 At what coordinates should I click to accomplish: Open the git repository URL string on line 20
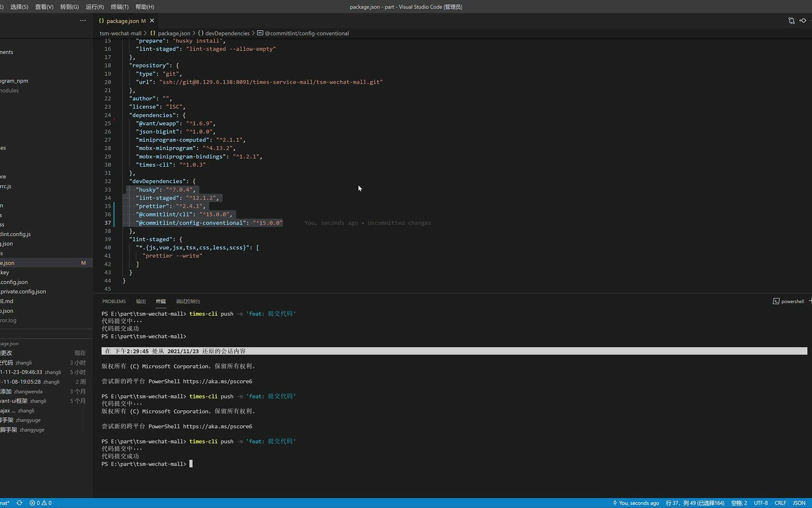click(x=271, y=82)
